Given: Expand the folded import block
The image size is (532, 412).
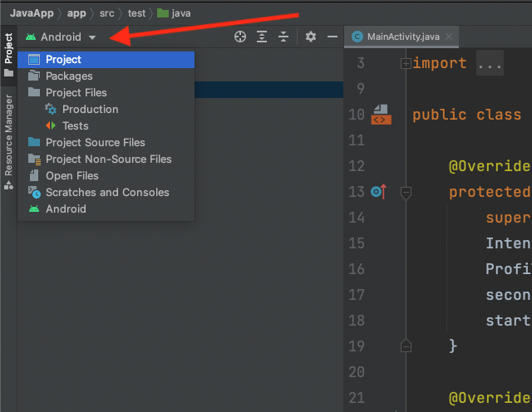Looking at the screenshot, I should tap(406, 63).
